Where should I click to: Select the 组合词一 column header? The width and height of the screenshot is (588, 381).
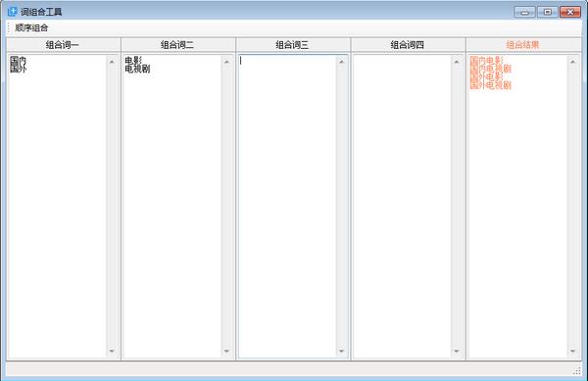(63, 45)
